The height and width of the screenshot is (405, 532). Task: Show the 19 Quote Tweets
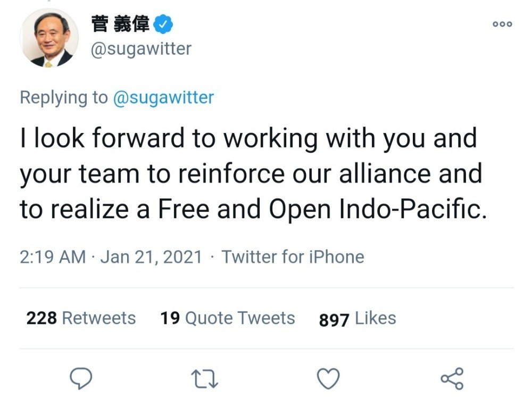coord(227,318)
